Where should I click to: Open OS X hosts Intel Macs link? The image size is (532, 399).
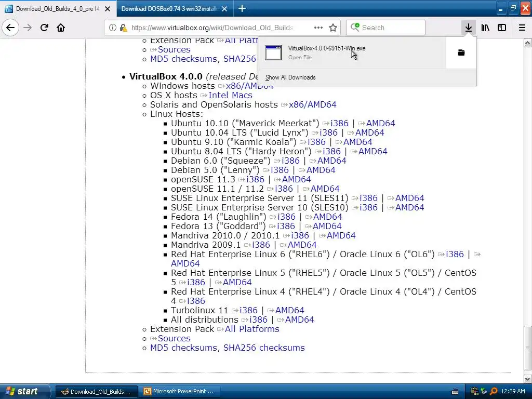point(230,96)
